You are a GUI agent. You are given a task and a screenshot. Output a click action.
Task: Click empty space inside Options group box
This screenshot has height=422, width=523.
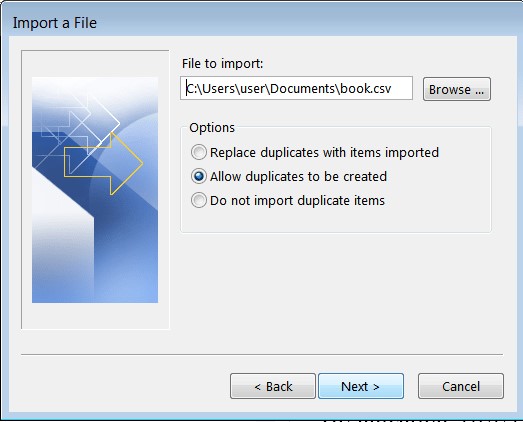point(336,220)
